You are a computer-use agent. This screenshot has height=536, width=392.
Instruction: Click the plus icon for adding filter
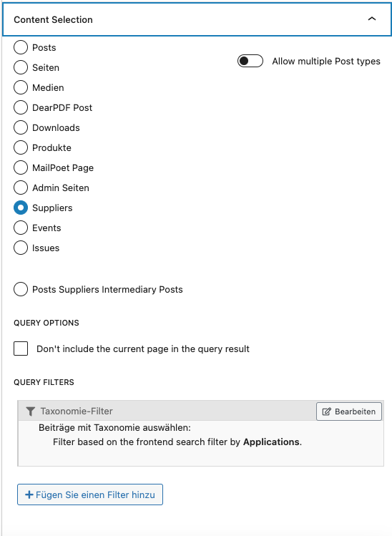pos(29,494)
